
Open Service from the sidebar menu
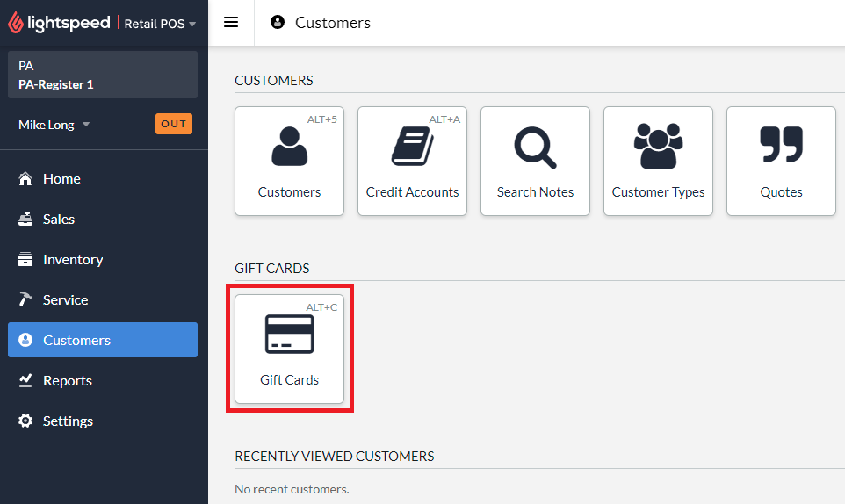click(65, 299)
